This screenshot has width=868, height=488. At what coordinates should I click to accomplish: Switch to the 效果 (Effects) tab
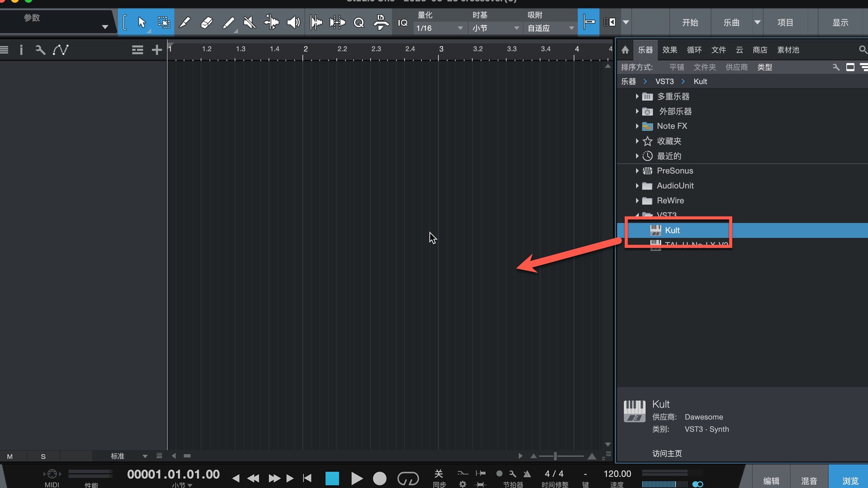(x=670, y=50)
